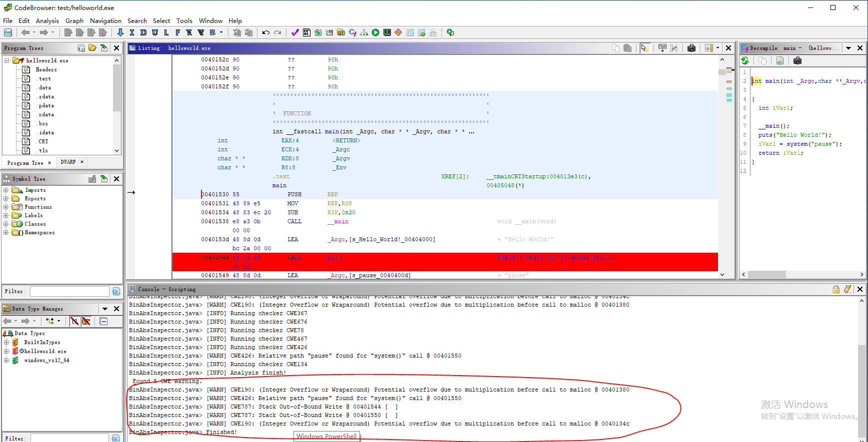Image resolution: width=868 pixels, height=442 pixels.
Task: Snapshot the Decompile view with its camera icon
Action: pyautogui.click(x=797, y=60)
